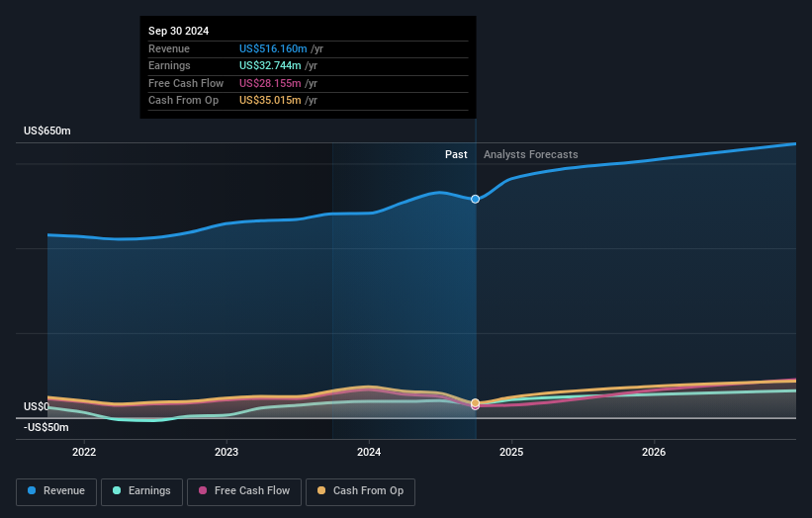The image size is (812, 518).
Task: Click the teal Earnings legend dot
Action: pos(117,490)
